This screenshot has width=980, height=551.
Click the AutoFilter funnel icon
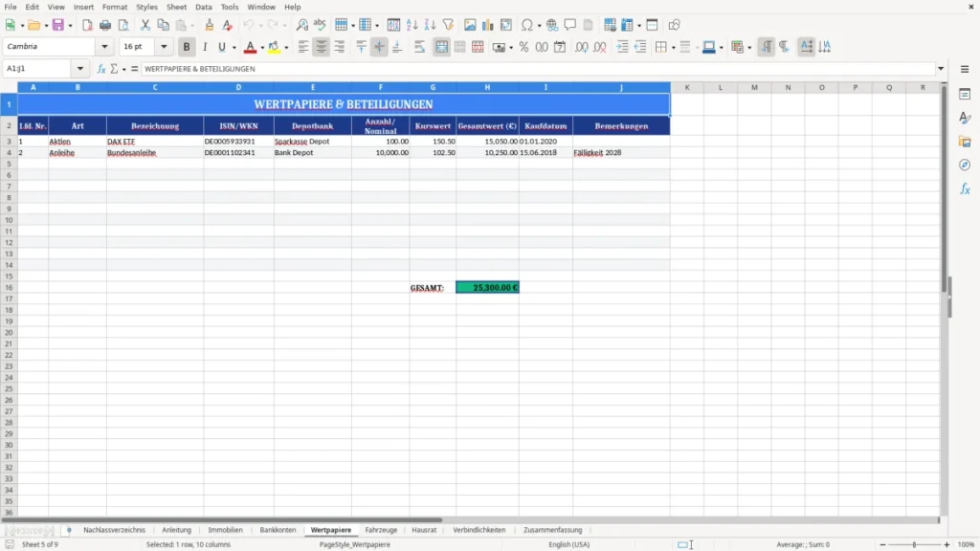pos(448,25)
